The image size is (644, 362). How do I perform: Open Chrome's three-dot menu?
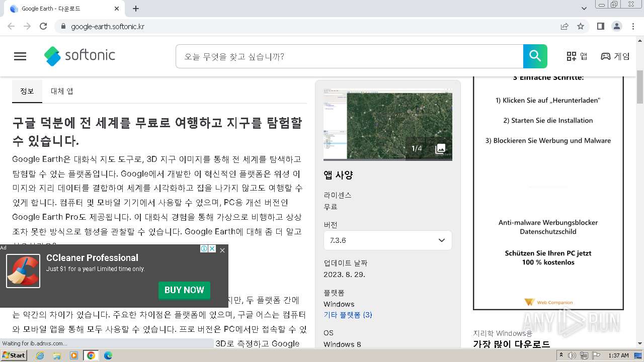tap(633, 26)
